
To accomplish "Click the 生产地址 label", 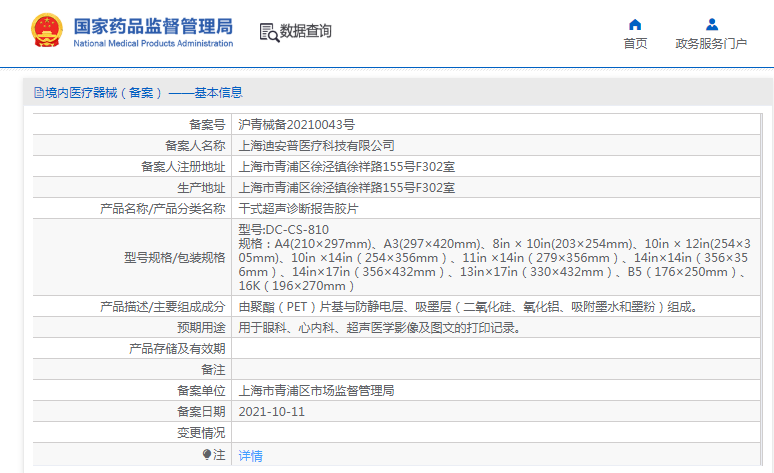I will click(x=201, y=188).
